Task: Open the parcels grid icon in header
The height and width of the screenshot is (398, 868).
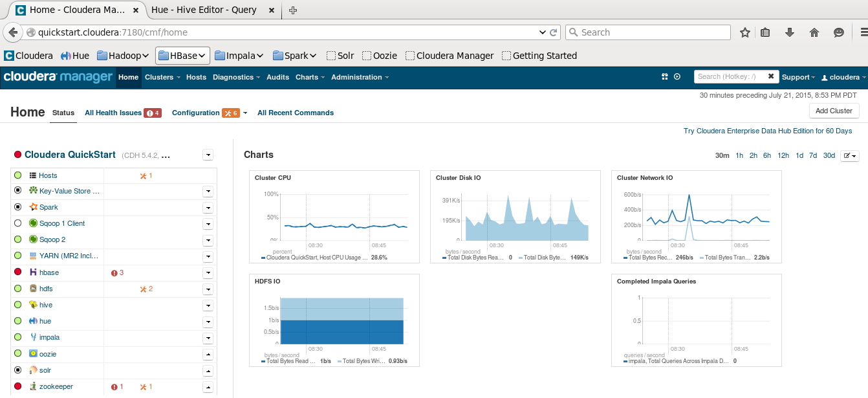Action: (x=664, y=76)
